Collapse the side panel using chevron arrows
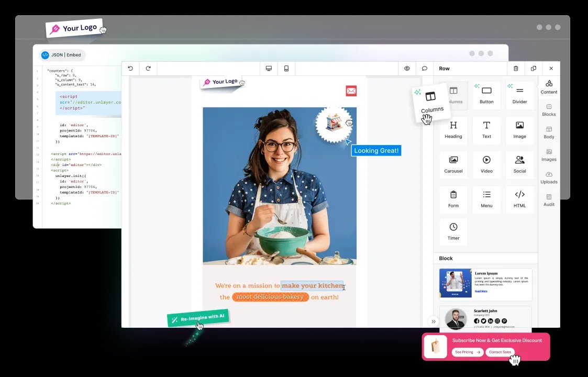 pyautogui.click(x=434, y=321)
